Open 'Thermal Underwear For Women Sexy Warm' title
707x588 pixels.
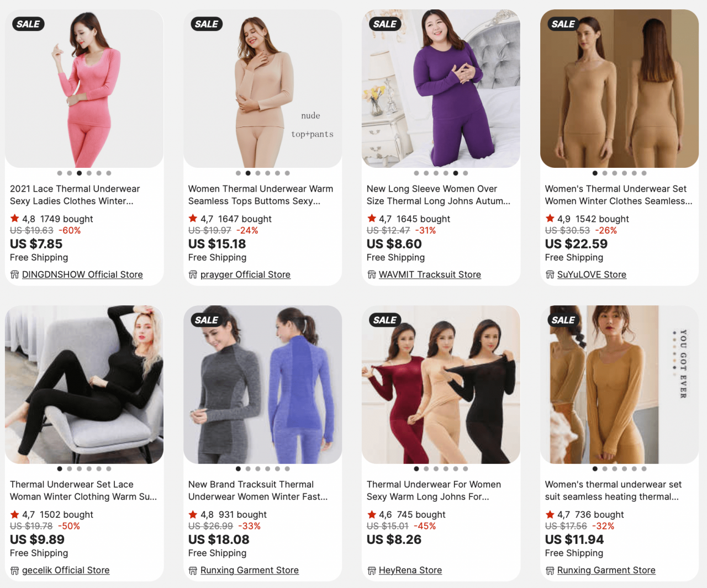pyautogui.click(x=434, y=490)
